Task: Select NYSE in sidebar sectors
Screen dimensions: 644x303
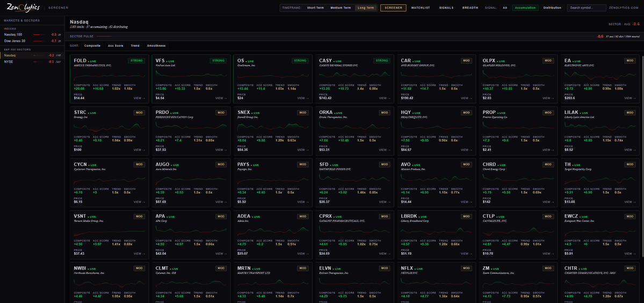Action: 32,62
